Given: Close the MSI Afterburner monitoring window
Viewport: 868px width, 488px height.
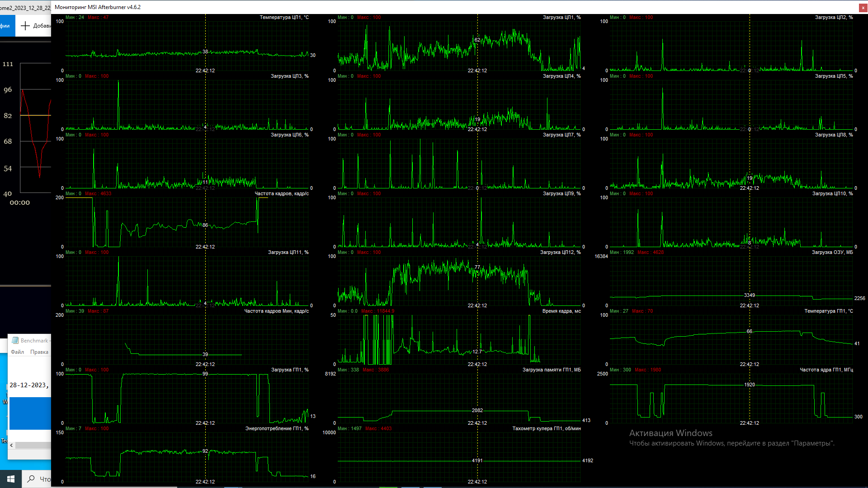Looking at the screenshot, I should (863, 7).
